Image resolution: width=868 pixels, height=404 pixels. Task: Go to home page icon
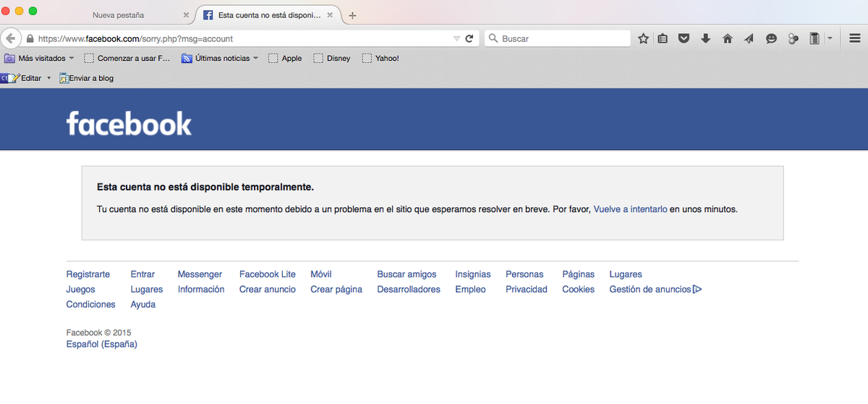(x=728, y=38)
